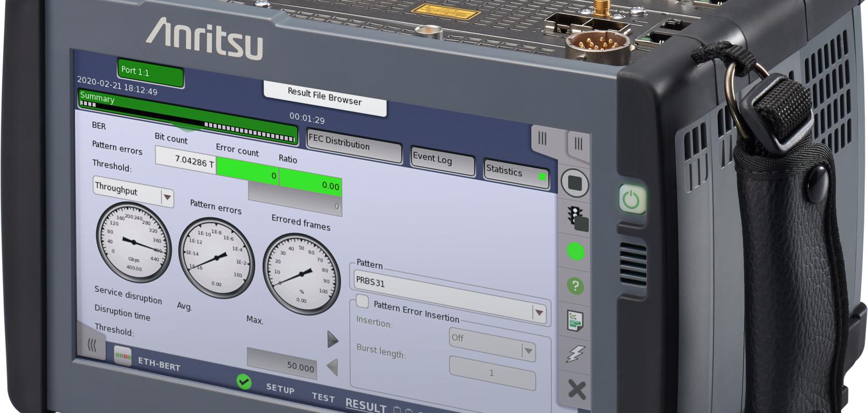
Task: Click the green Error count value 0
Action: click(x=247, y=172)
